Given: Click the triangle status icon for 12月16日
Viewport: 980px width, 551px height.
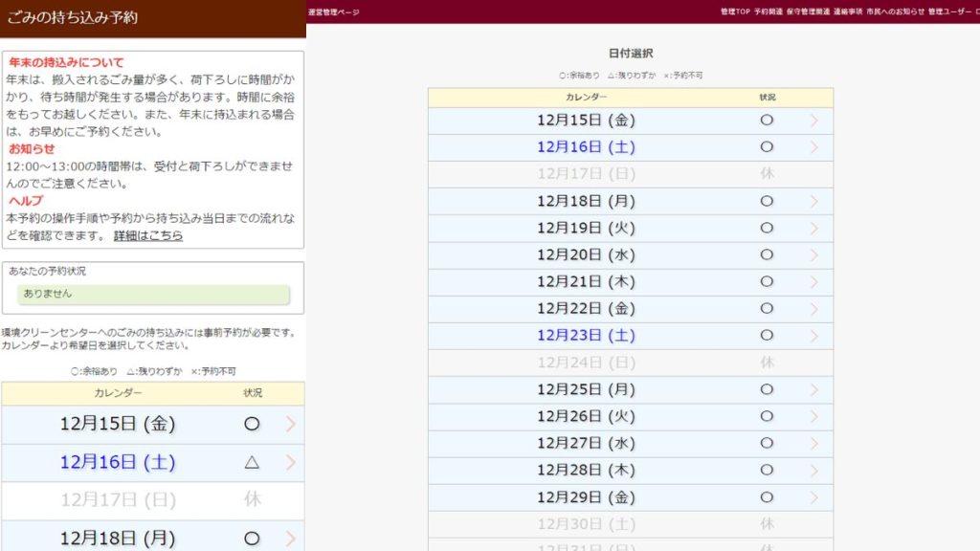Looking at the screenshot, I should [x=252, y=462].
